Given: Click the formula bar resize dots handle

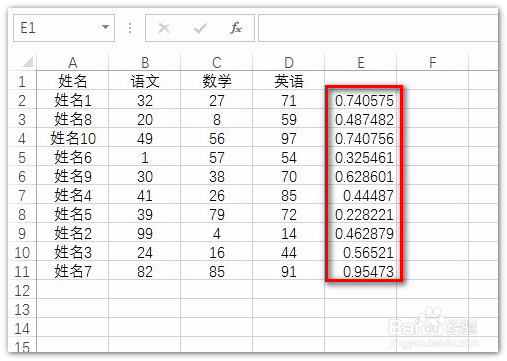Looking at the screenshot, I should pyautogui.click(x=130, y=28).
